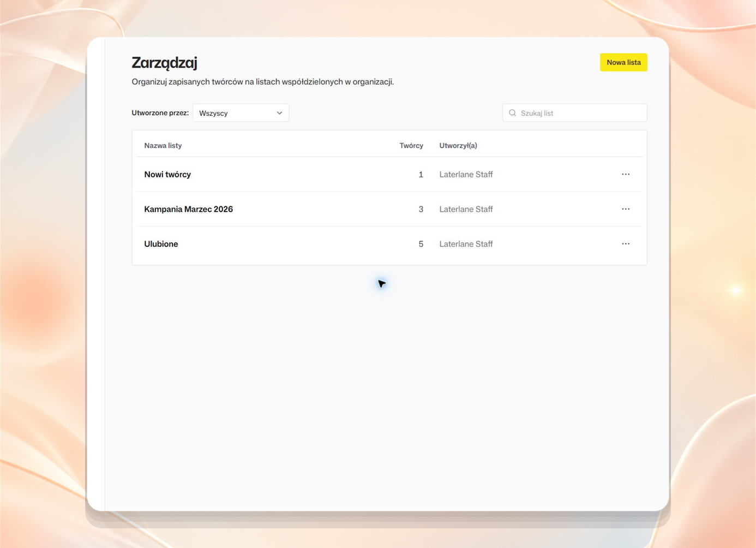Click the search magnifier icon
This screenshot has height=548, width=756.
pos(512,113)
